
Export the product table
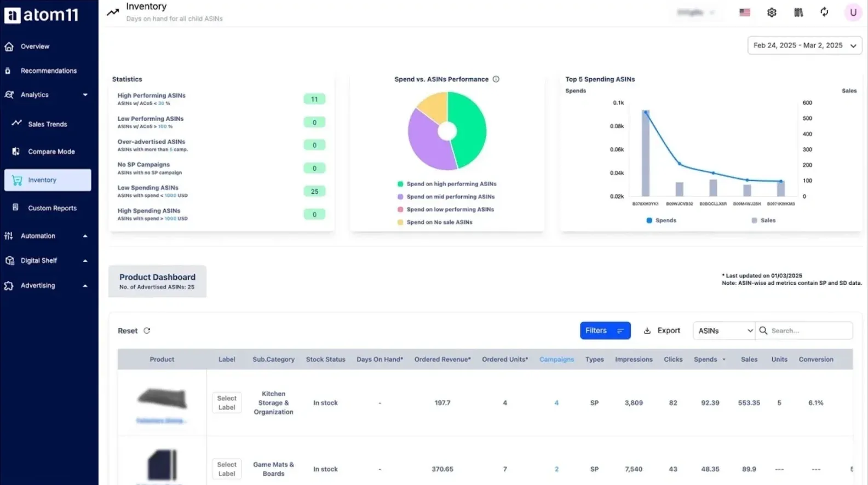tap(662, 331)
